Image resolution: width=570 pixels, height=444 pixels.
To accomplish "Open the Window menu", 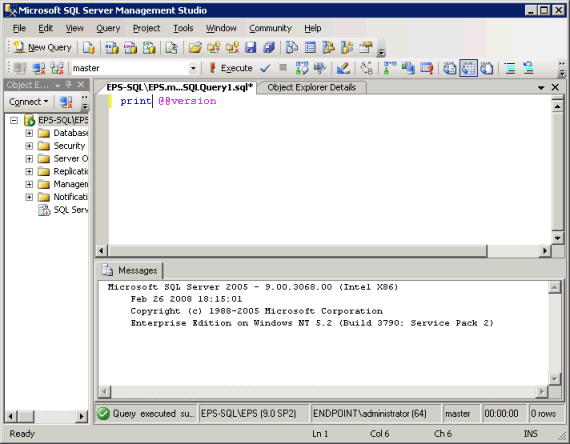I will [x=221, y=28].
